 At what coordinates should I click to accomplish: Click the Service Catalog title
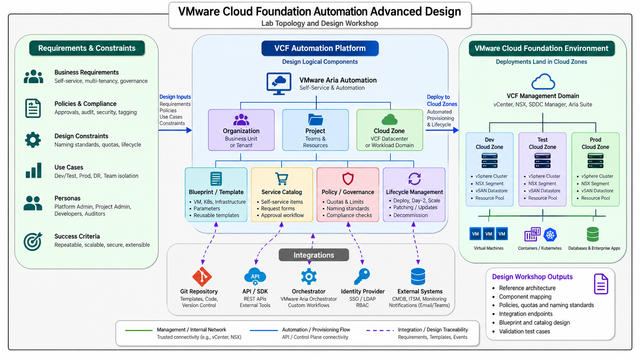pyautogui.click(x=282, y=192)
